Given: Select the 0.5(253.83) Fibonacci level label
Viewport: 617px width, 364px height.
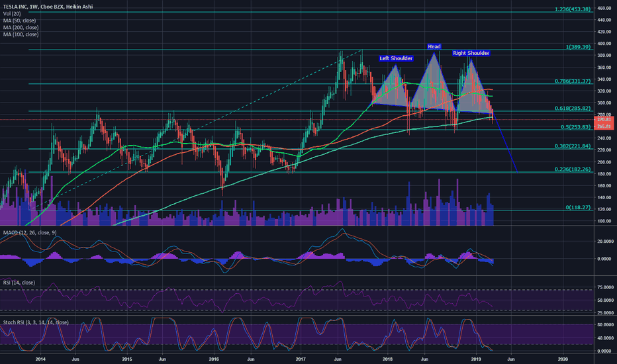Looking at the screenshot, I should [576, 127].
